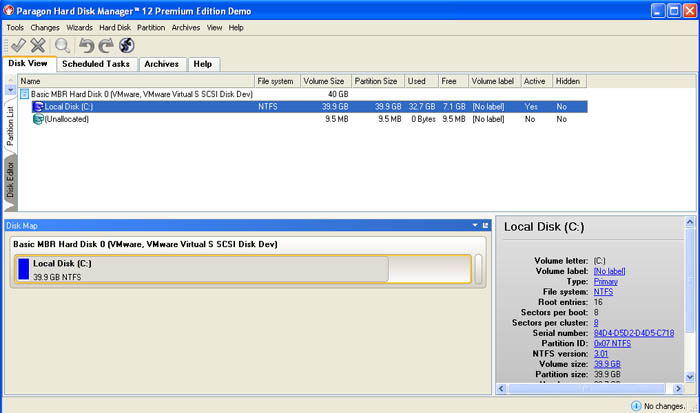Click the Primary type link
Image resolution: width=700 pixels, height=413 pixels.
[x=606, y=282]
